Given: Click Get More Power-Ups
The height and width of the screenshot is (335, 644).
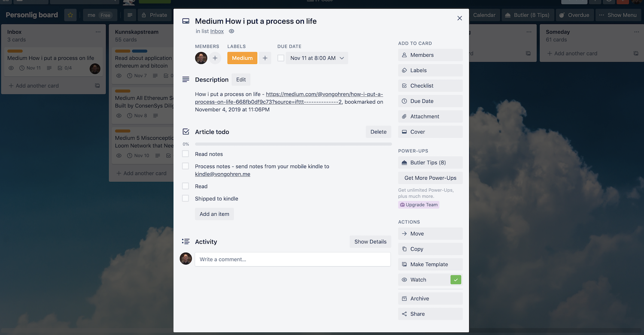Looking at the screenshot, I should click(430, 178).
